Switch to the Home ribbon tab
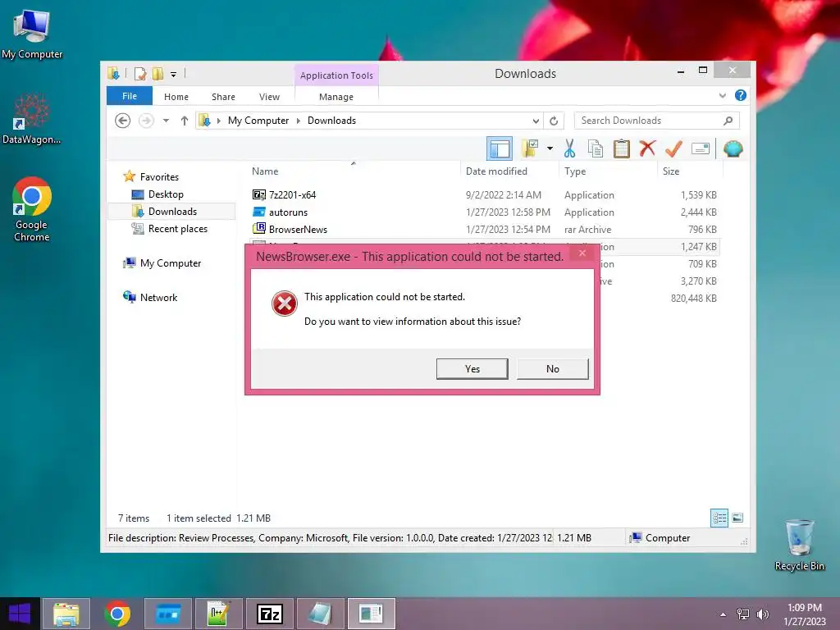This screenshot has width=840, height=630. pyautogui.click(x=176, y=97)
